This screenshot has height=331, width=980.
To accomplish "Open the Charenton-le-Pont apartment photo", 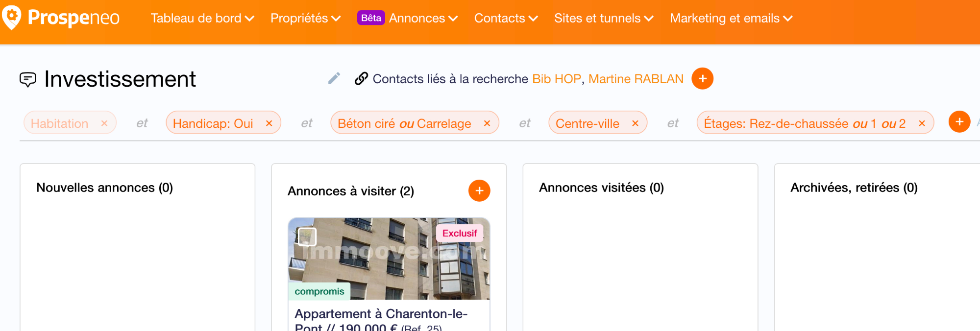I will (x=389, y=259).
